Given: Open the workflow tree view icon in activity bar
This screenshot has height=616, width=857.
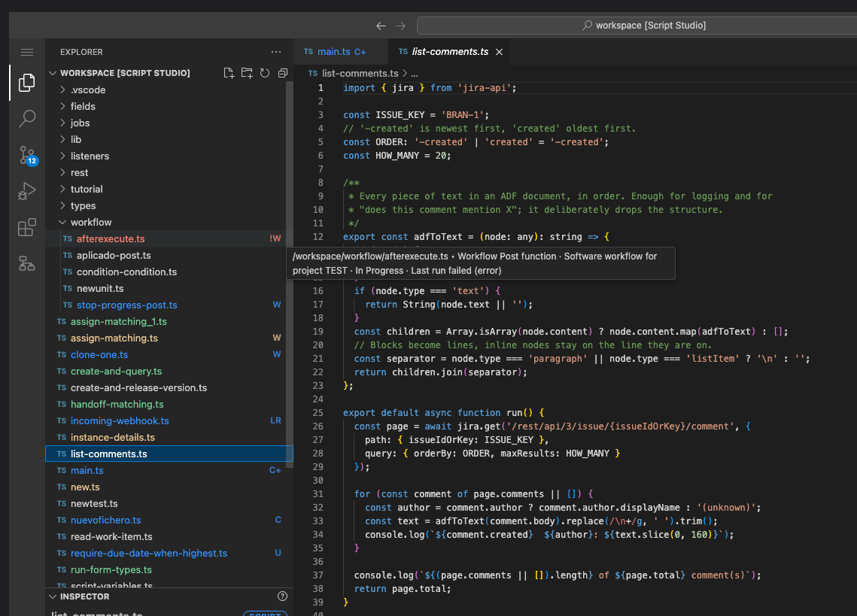Looking at the screenshot, I should (x=27, y=263).
